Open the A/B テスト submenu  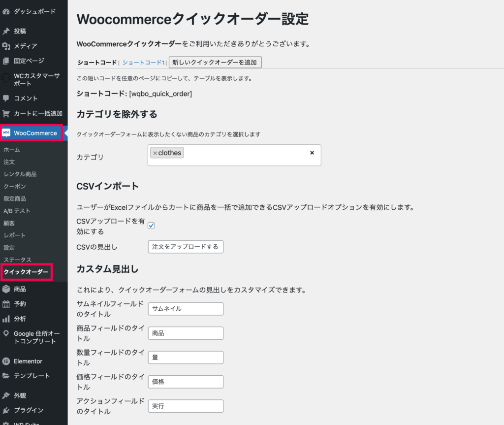tap(17, 211)
